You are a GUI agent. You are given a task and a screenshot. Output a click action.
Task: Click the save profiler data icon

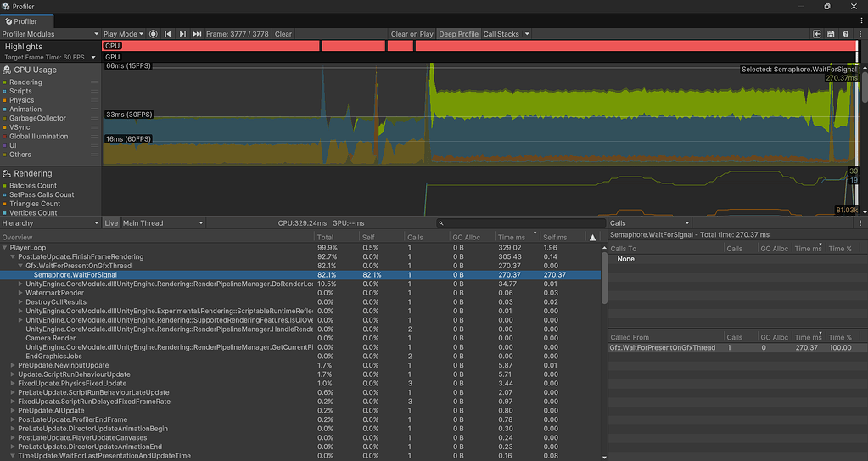[x=832, y=34]
